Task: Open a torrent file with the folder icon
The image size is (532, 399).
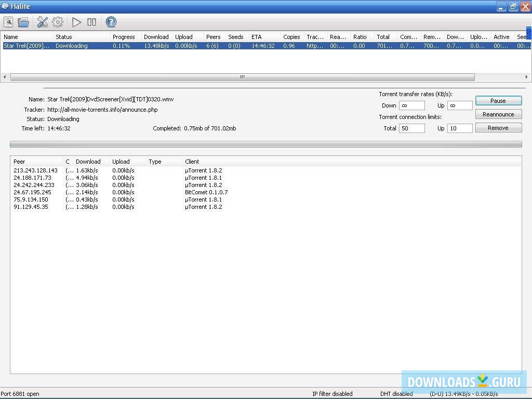Action: point(23,22)
